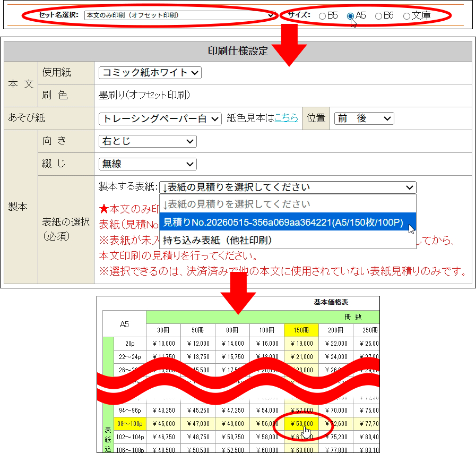
Task: Click ¥75,200 cell in 102～104p row
Action: [336, 437]
